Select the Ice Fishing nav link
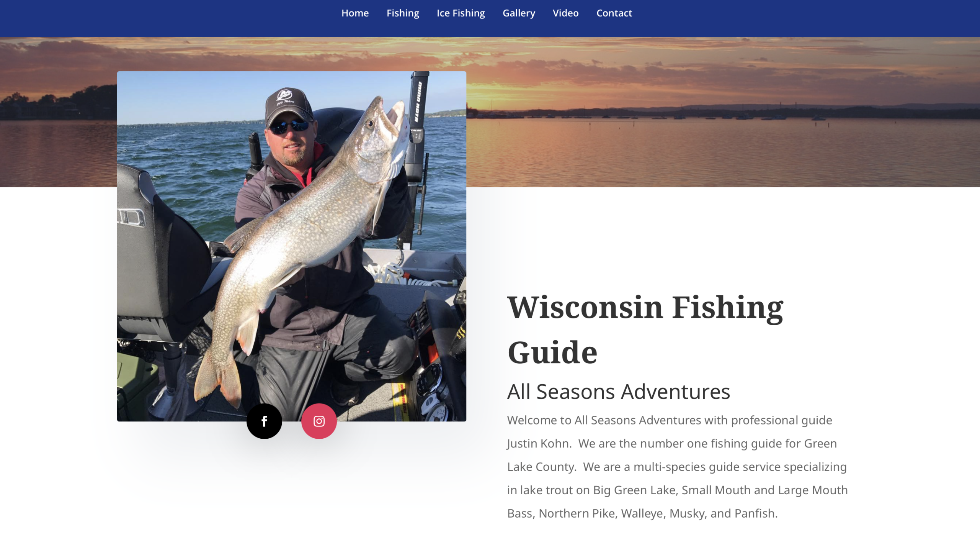The height and width of the screenshot is (536, 980). [x=461, y=13]
